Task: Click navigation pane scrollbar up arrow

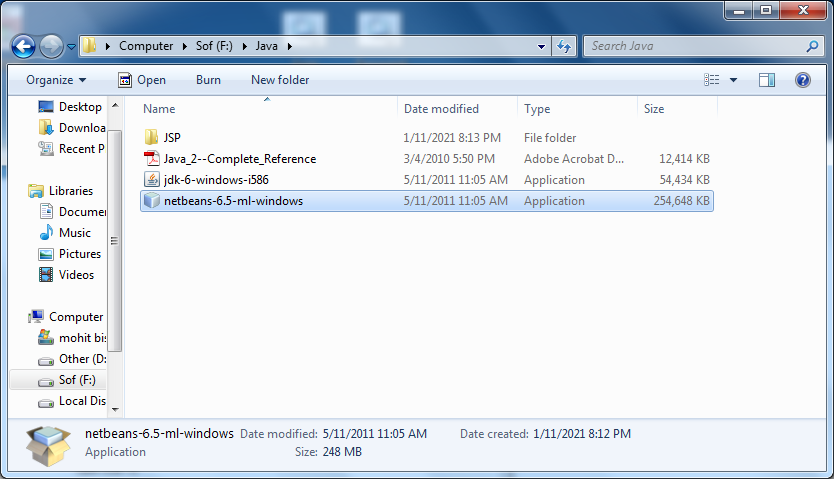Action: click(115, 105)
